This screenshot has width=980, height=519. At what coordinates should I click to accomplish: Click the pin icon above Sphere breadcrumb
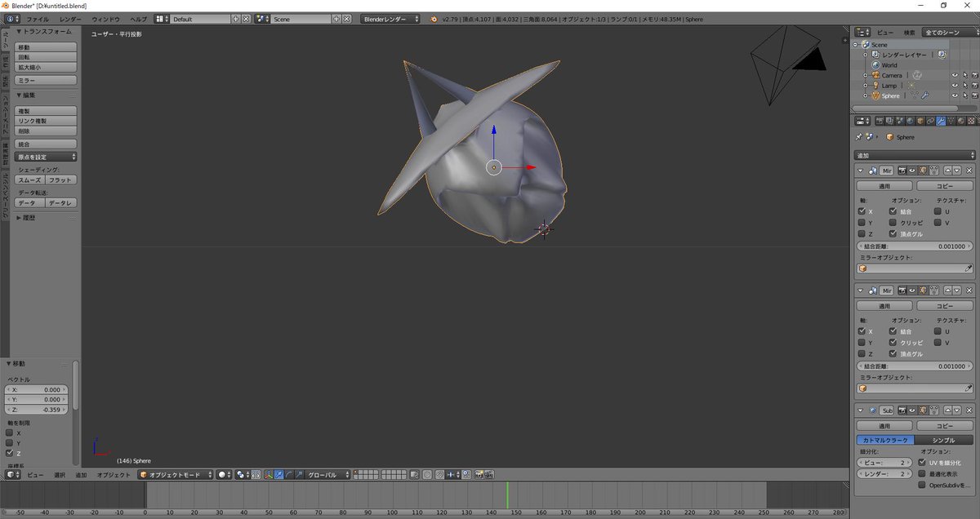858,136
